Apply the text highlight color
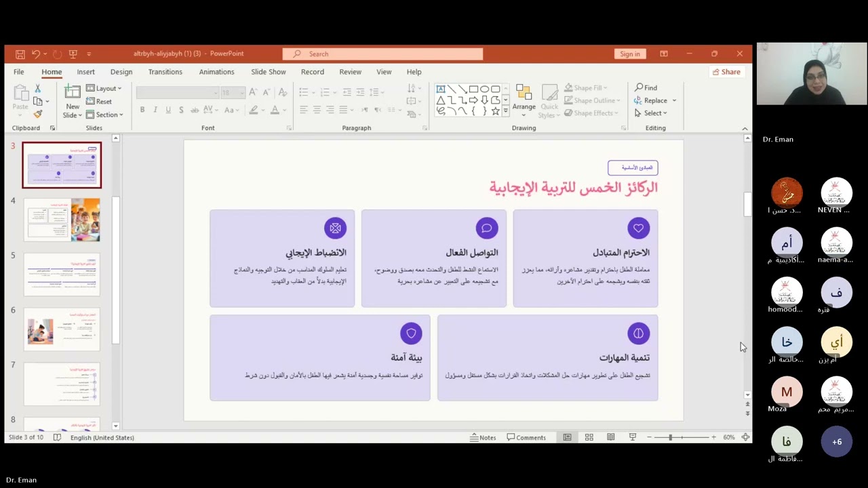 pos(253,110)
